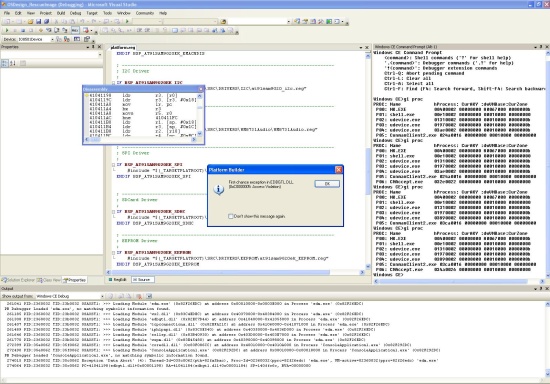Close the Disassembly floating window

pos(201,89)
